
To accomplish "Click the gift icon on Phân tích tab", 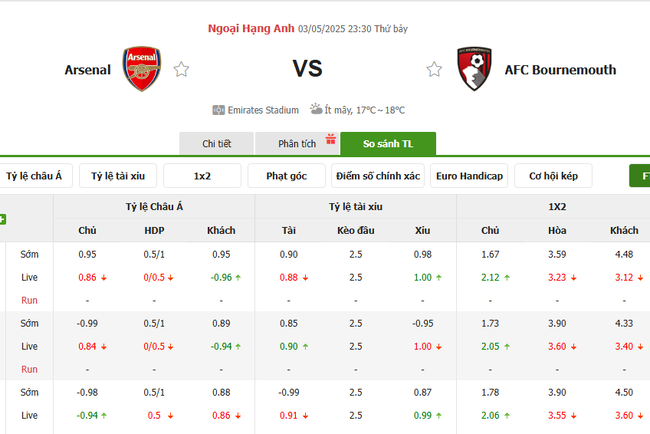I will 330,139.
